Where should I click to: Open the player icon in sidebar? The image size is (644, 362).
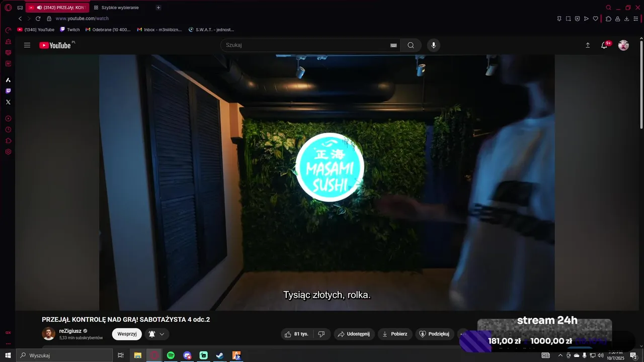point(8,119)
